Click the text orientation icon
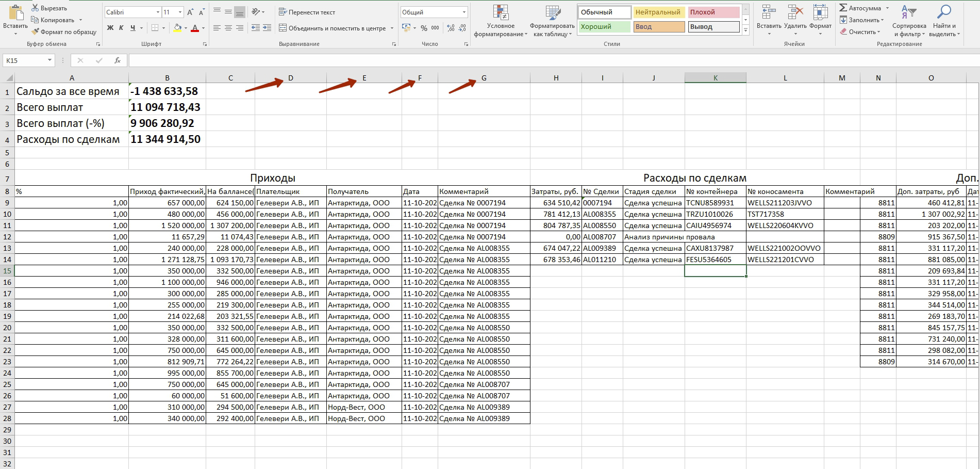This screenshot has width=980, height=469. pyautogui.click(x=256, y=12)
